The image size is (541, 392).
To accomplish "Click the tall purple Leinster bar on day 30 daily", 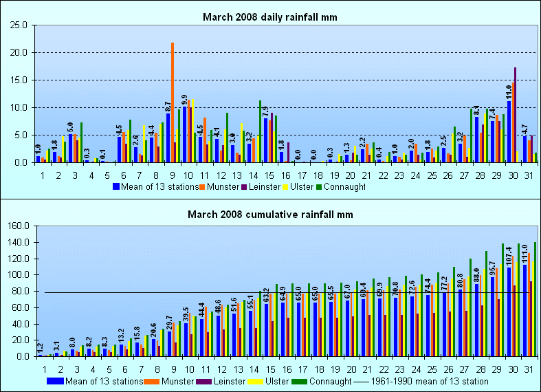I will coord(515,115).
